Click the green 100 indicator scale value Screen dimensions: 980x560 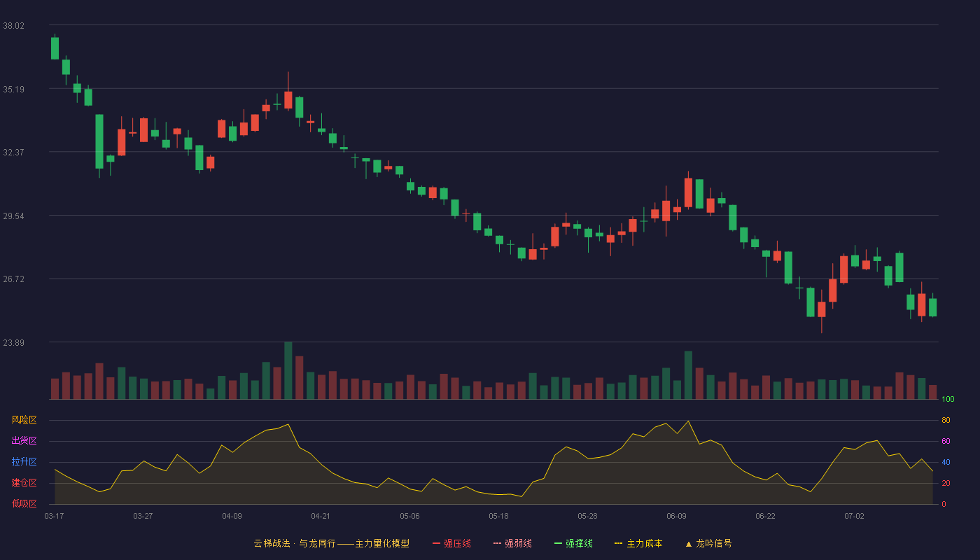tap(948, 400)
